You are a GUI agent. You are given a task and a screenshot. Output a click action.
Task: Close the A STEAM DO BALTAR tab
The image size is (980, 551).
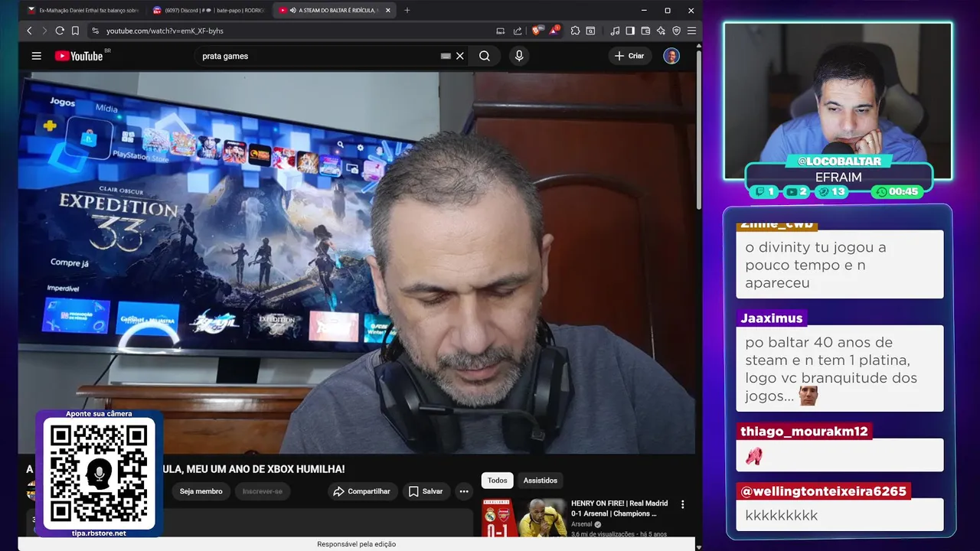tap(388, 11)
